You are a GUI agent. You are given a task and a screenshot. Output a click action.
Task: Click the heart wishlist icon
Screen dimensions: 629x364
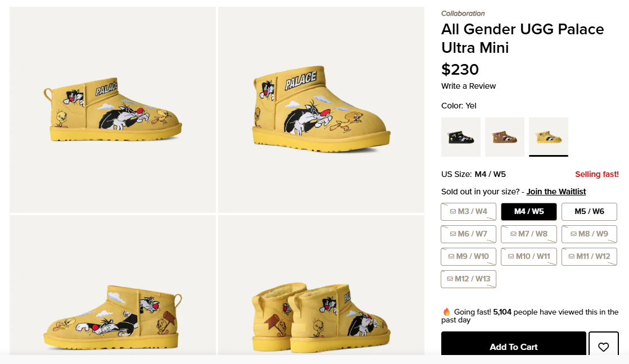603,347
